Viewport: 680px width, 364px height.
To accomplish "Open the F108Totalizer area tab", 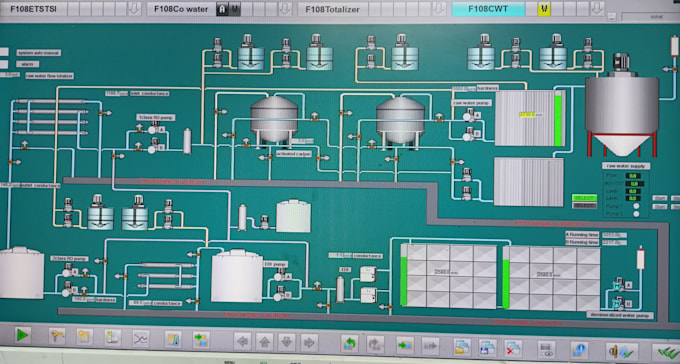I will 332,9.
